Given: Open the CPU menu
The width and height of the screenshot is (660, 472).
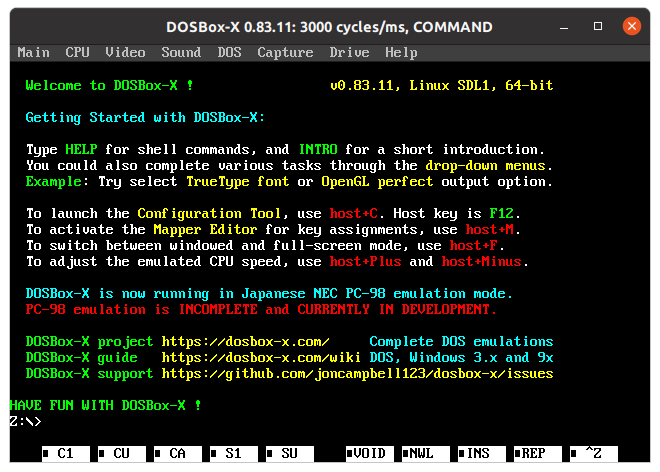Looking at the screenshot, I should point(77,53).
